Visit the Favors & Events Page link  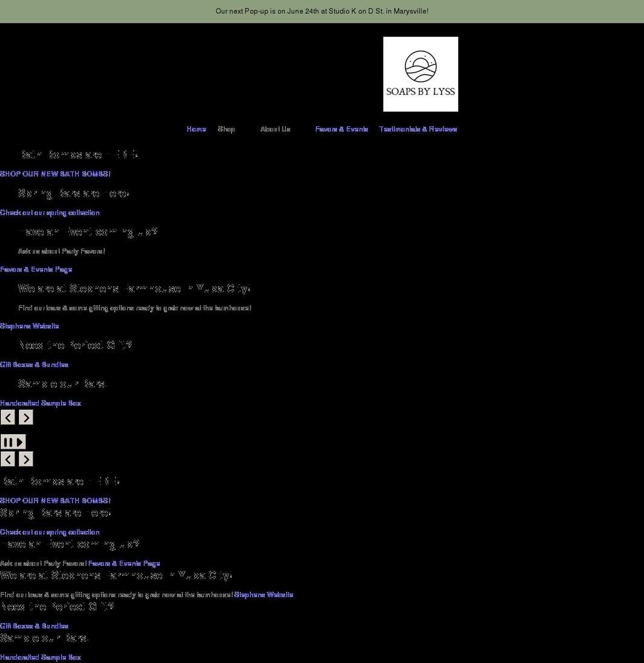coord(36,269)
